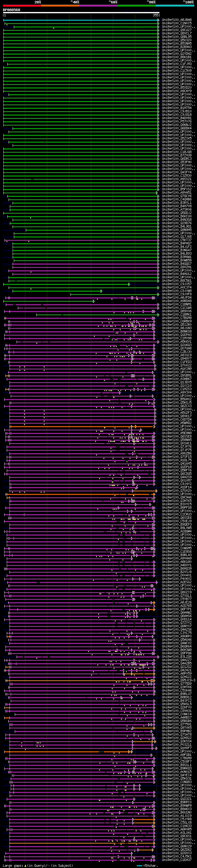Click the green ~80% identity legend color
Image resolution: width=197 pixels, height=868 pixels.
137,6
